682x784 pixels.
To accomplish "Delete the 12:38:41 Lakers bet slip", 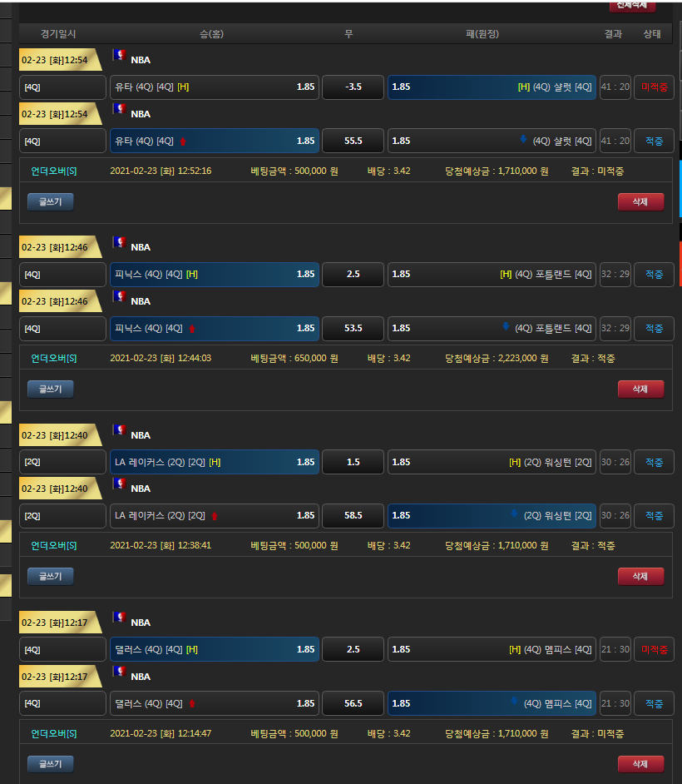I will 640,576.
